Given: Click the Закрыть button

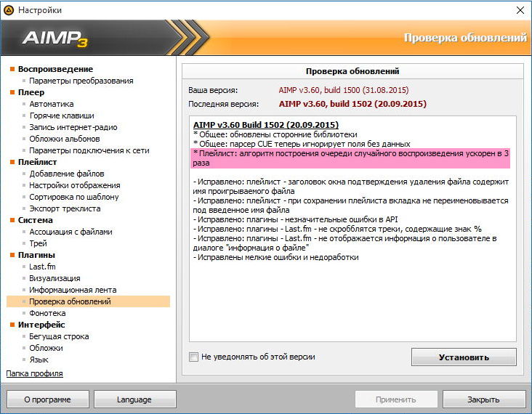Looking at the screenshot, I should [x=483, y=399].
